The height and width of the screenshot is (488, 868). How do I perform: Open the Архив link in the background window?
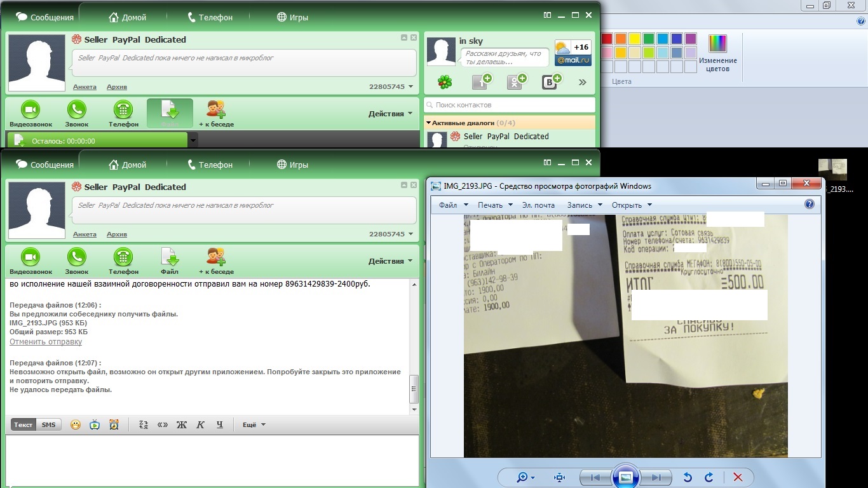click(x=117, y=87)
